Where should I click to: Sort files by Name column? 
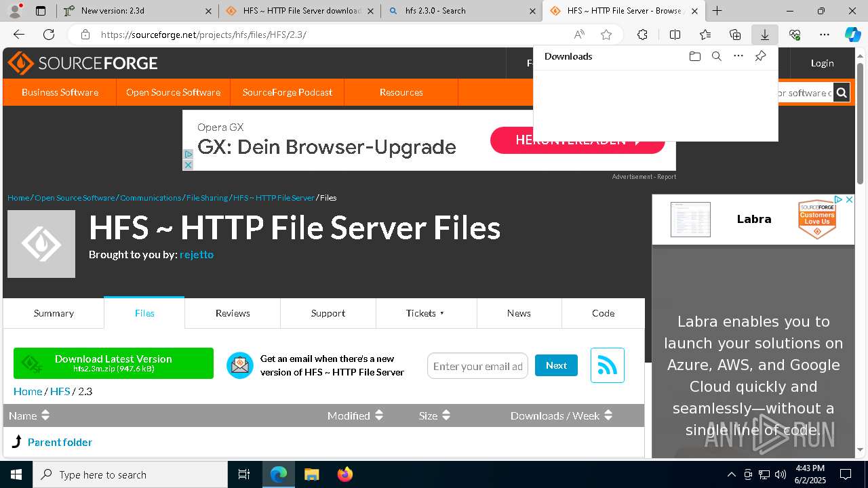coord(29,415)
